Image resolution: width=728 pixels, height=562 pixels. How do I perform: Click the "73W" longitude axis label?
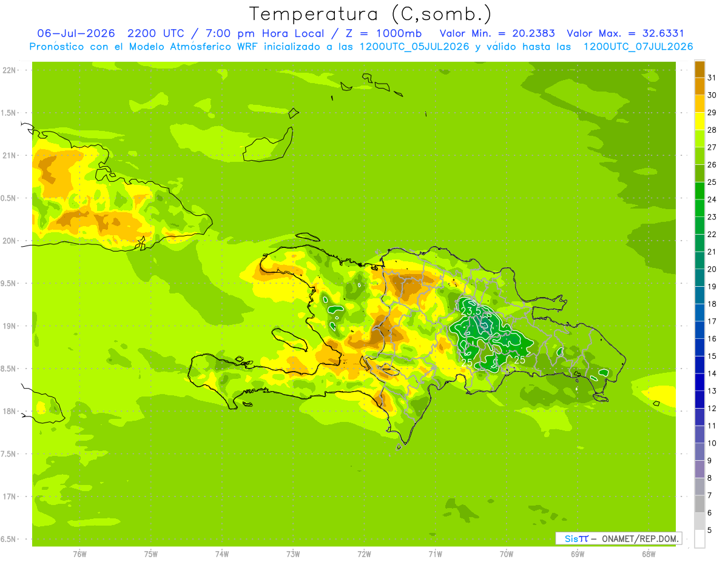(293, 554)
